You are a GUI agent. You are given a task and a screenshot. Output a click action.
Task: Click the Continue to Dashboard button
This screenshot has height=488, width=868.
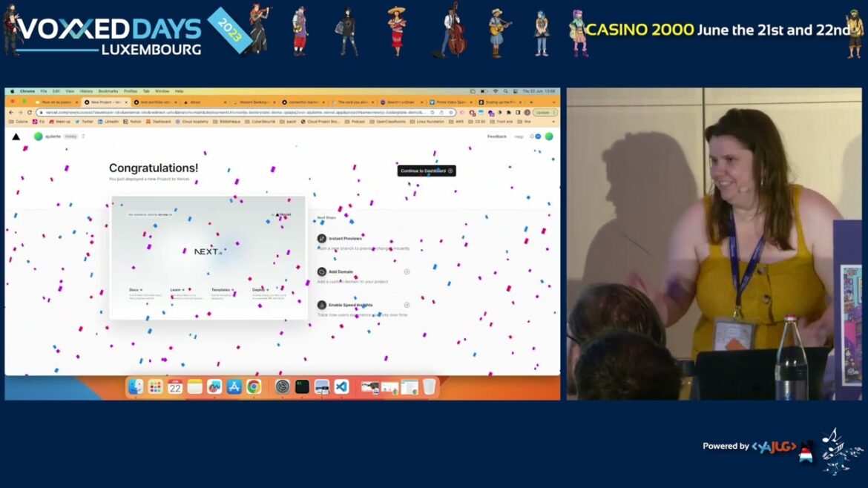[427, 171]
